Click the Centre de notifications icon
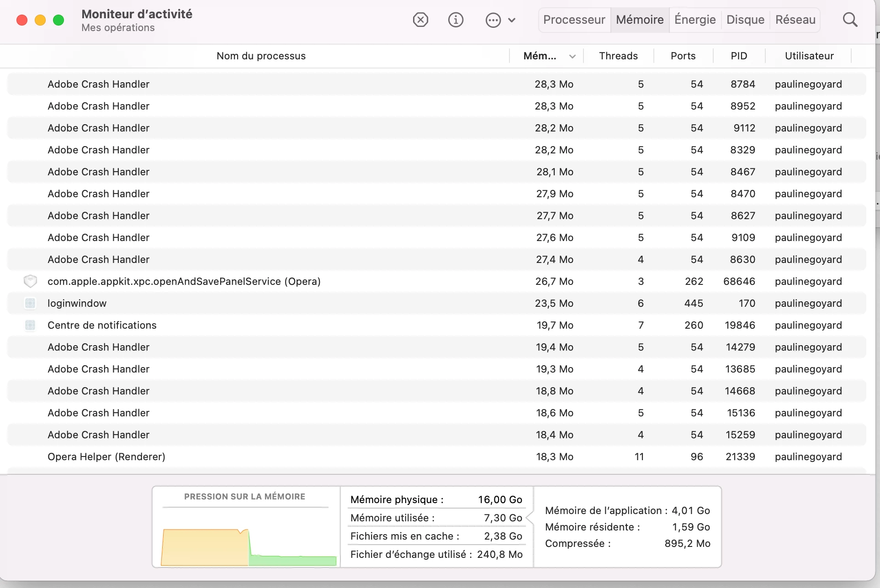Image resolution: width=880 pixels, height=588 pixels. (30, 325)
